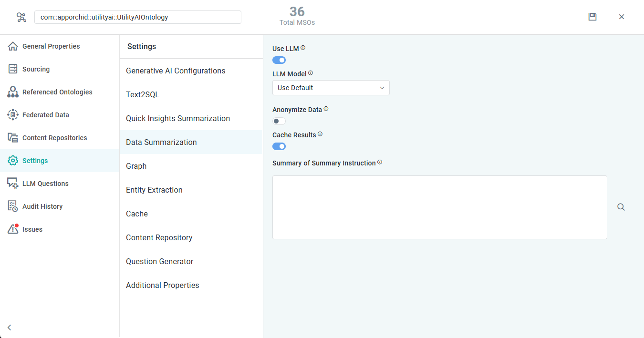Image resolution: width=644 pixels, height=338 pixels.
Task: Disable the Use LLM toggle
Action: point(279,60)
